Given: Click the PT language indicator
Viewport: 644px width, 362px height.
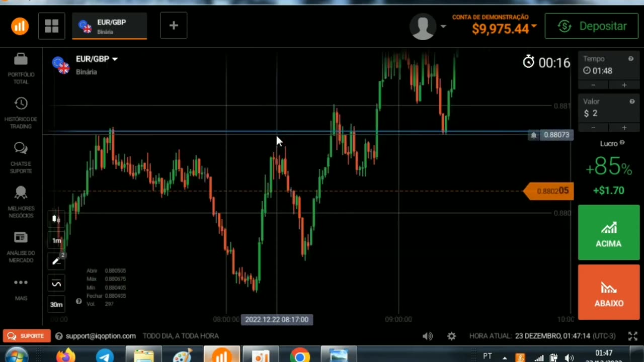Looking at the screenshot, I should tap(487, 356).
